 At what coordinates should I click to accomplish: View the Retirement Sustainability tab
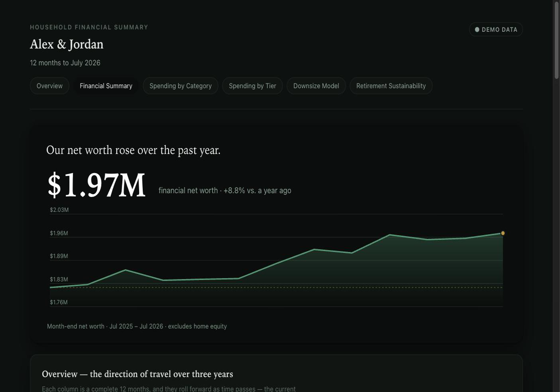click(391, 86)
